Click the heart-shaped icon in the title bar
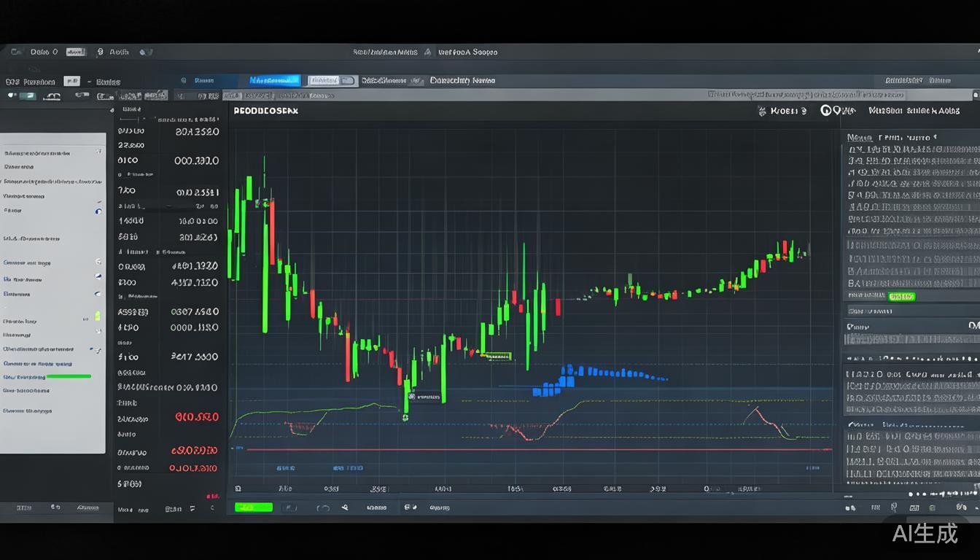Screen dimensions: 980x560 coord(146,52)
